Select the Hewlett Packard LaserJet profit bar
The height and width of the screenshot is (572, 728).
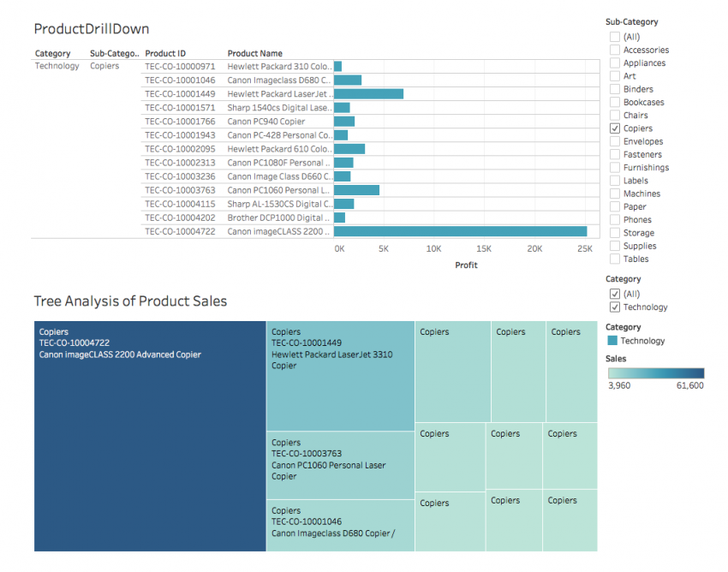(x=368, y=93)
